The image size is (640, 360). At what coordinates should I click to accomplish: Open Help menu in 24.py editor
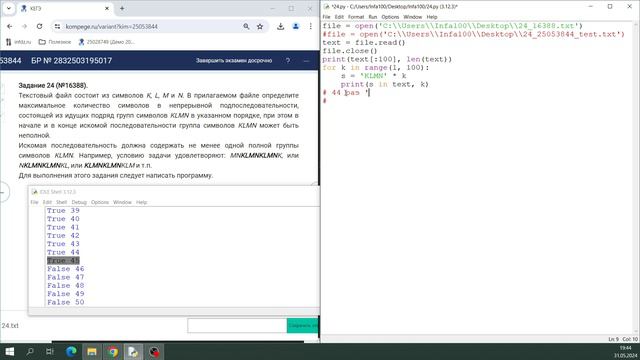432,17
